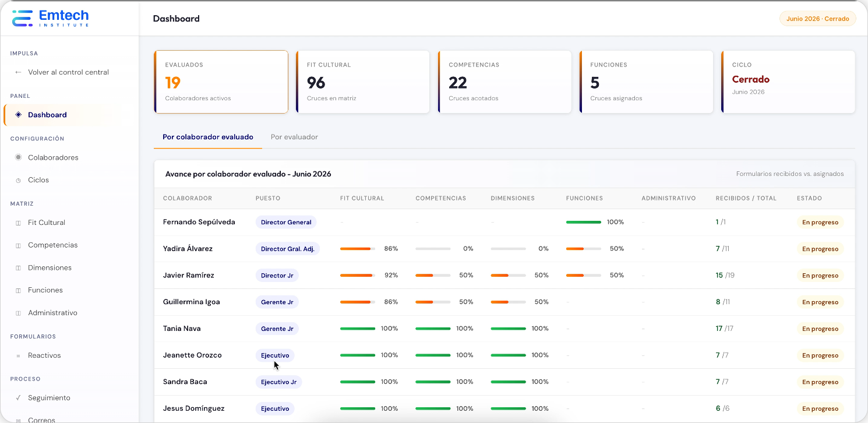Click Fernando Sepúlveda's Funciones progress bar
This screenshot has width=868, height=423.
click(x=584, y=222)
